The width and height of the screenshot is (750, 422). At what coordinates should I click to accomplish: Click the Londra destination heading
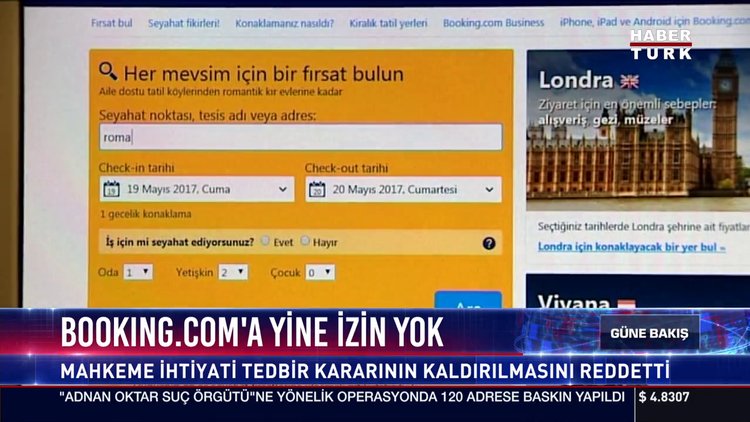click(575, 80)
